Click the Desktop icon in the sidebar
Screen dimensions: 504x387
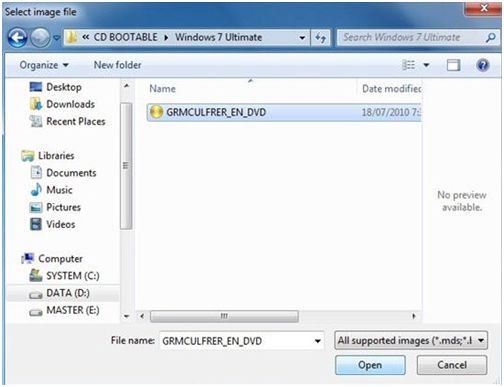(x=36, y=87)
